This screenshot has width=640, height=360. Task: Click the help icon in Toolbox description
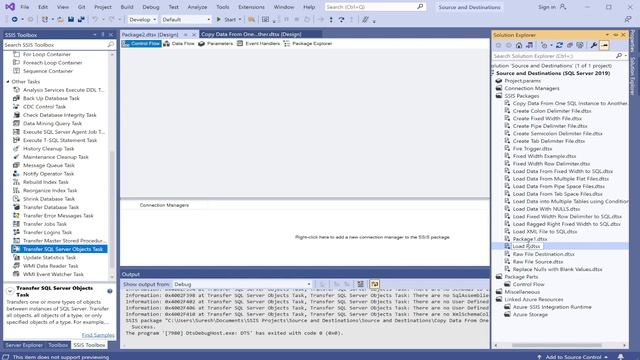pos(110,291)
